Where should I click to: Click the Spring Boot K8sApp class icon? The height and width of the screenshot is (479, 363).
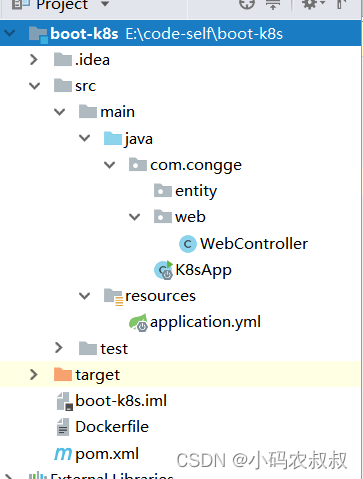click(163, 270)
